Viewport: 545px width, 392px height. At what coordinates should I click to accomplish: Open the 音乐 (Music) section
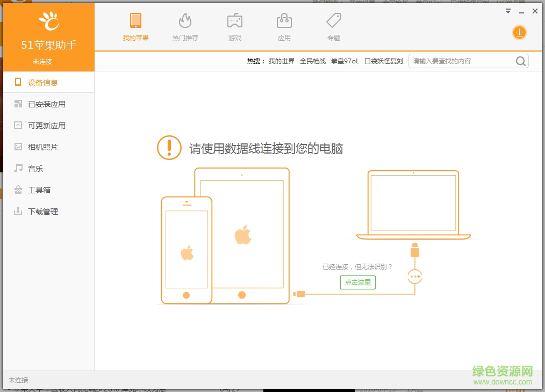coord(38,168)
